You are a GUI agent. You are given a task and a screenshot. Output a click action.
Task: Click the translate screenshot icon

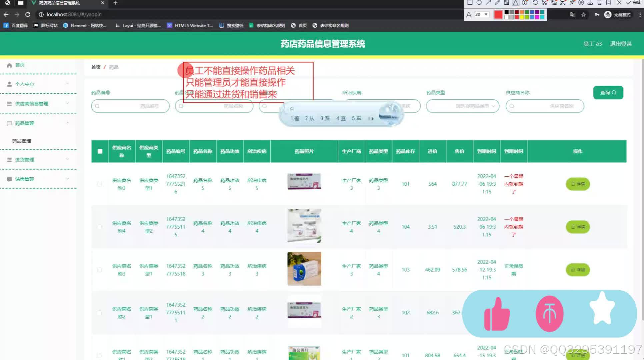pos(554,2)
